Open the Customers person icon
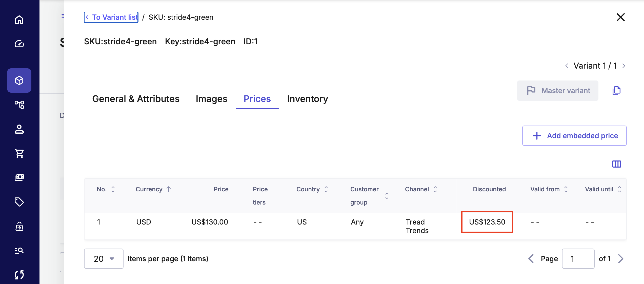The image size is (644, 284). pos(19,129)
